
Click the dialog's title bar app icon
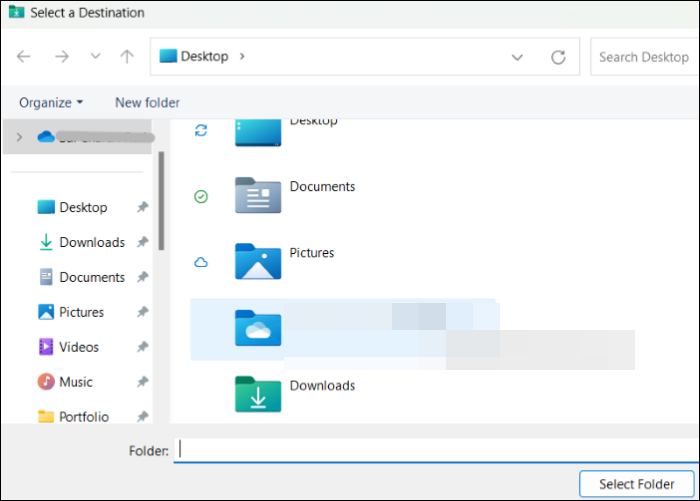click(17, 12)
